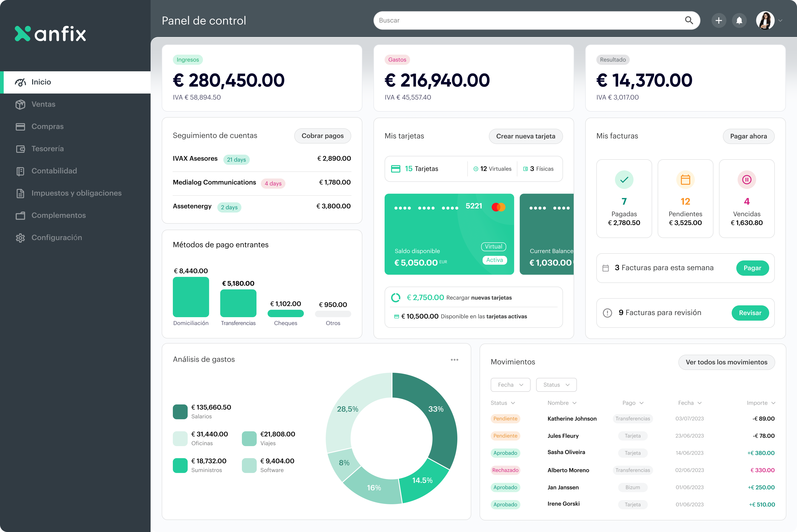Screen dimensions: 797x532
Task: Open notifications bell icon
Action: pyautogui.click(x=739, y=21)
